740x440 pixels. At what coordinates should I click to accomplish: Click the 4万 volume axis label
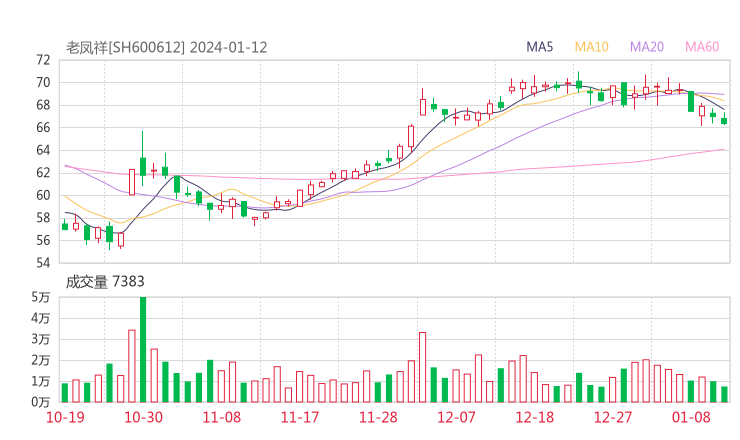pyautogui.click(x=41, y=318)
